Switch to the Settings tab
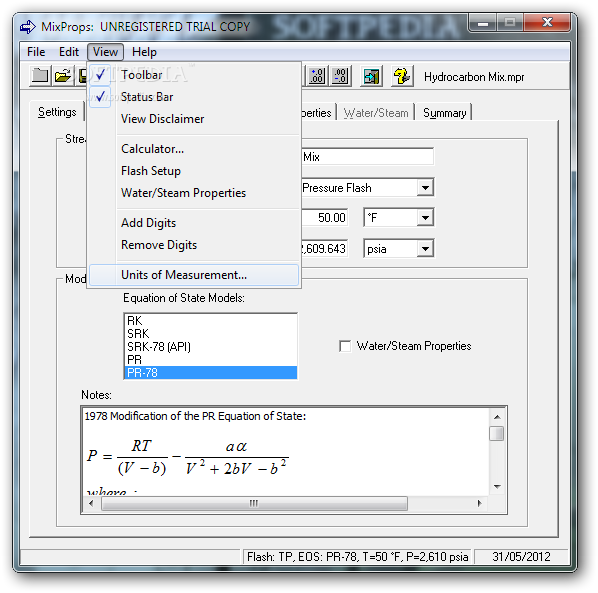The image size is (598, 593). coord(57,112)
